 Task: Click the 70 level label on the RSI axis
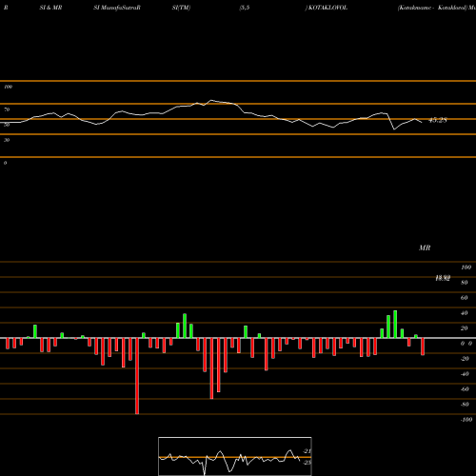(7, 109)
